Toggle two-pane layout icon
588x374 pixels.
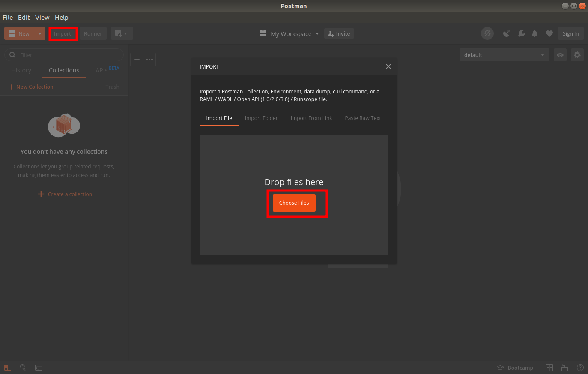[x=549, y=368]
